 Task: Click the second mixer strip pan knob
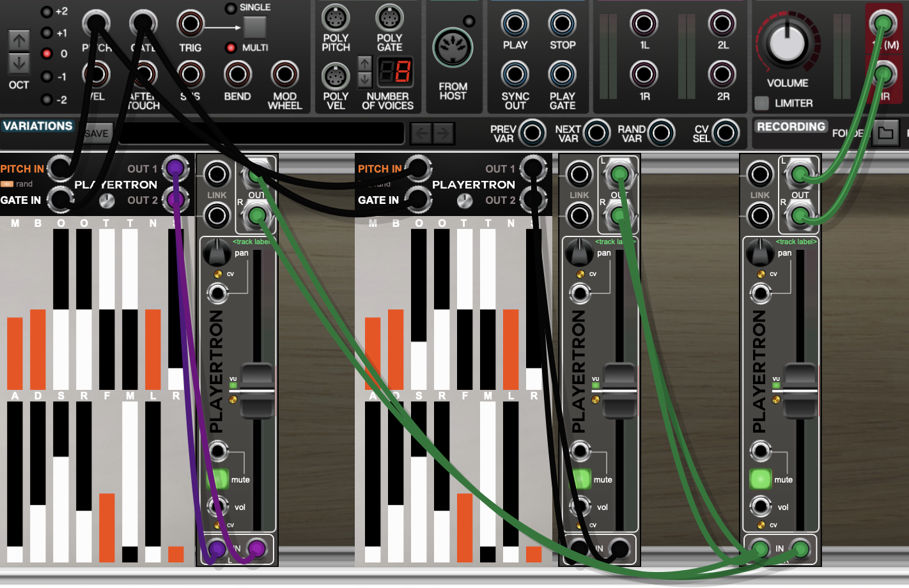pyautogui.click(x=579, y=252)
